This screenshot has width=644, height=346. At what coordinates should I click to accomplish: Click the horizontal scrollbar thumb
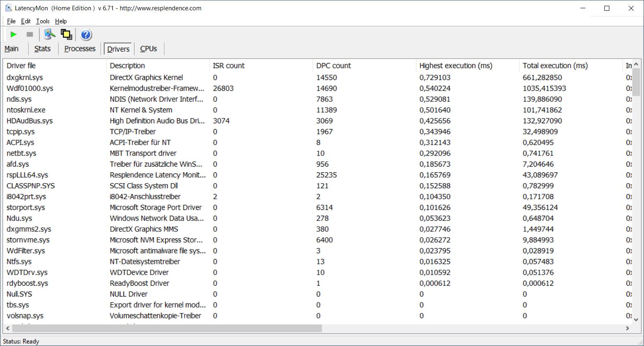click(x=165, y=328)
